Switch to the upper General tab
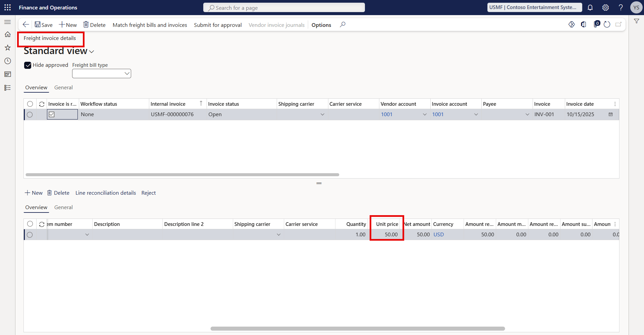The image size is (644, 335). click(x=63, y=88)
